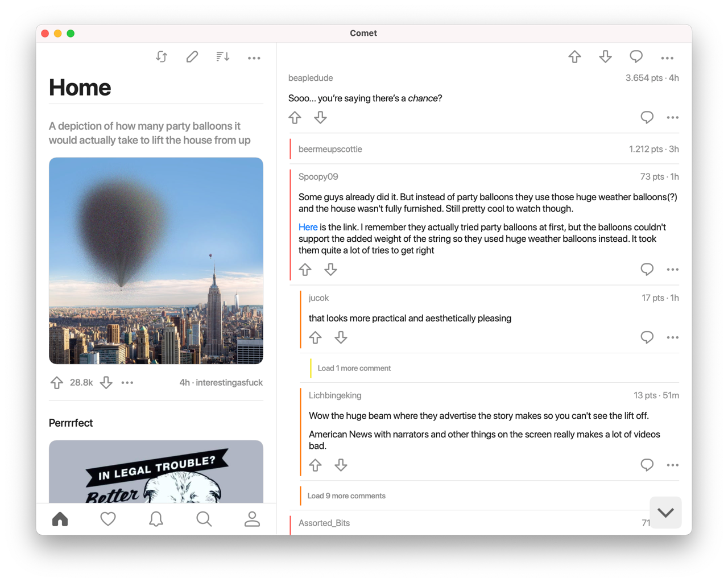Open more options on Lichbingeking's comment
The width and height of the screenshot is (728, 582).
coord(673,465)
